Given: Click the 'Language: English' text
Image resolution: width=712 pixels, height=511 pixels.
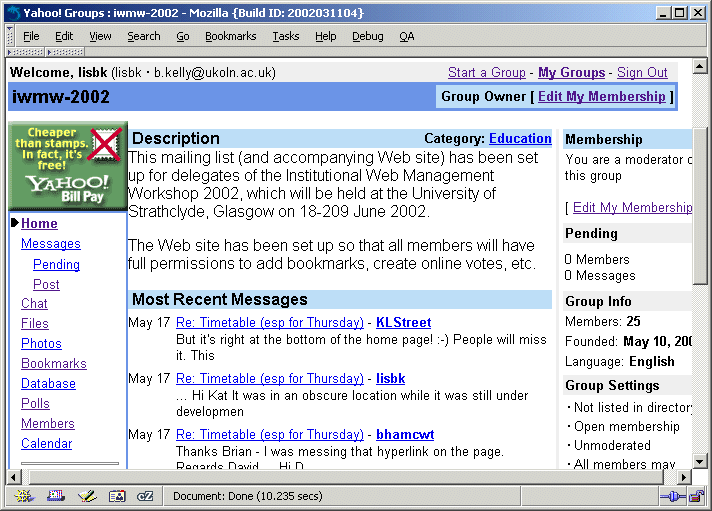Looking at the screenshot, I should pyautogui.click(x=619, y=362).
